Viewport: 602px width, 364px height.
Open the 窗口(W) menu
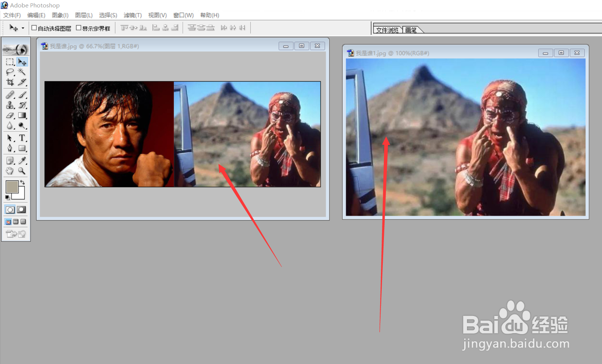183,15
